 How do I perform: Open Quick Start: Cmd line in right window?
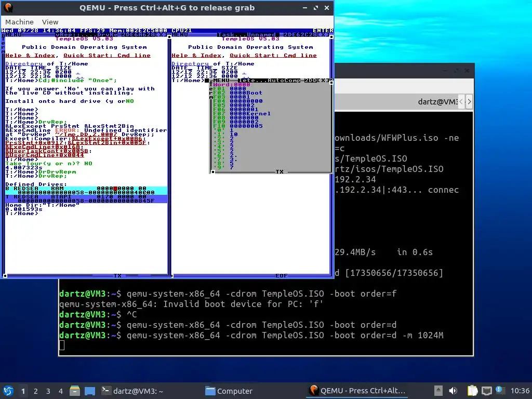[x=273, y=55]
